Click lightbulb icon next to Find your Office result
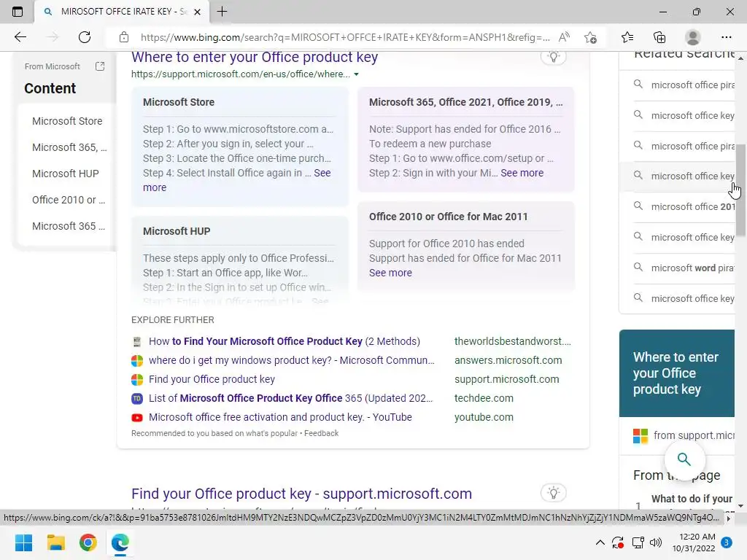This screenshot has width=747, height=560. [x=553, y=492]
